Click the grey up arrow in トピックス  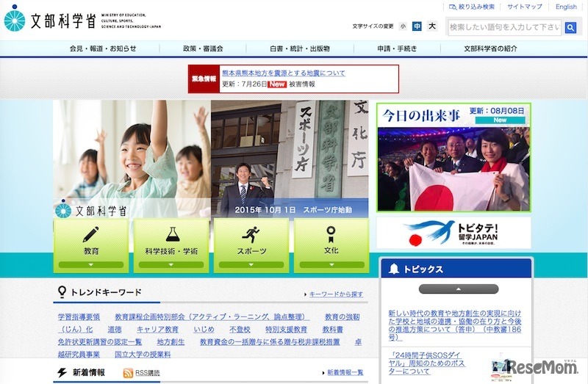458,289
